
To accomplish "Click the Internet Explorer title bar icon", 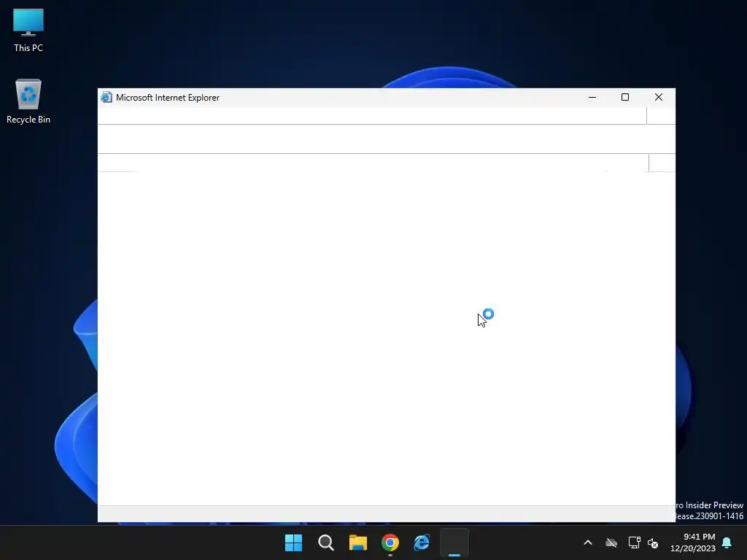I will [x=107, y=97].
